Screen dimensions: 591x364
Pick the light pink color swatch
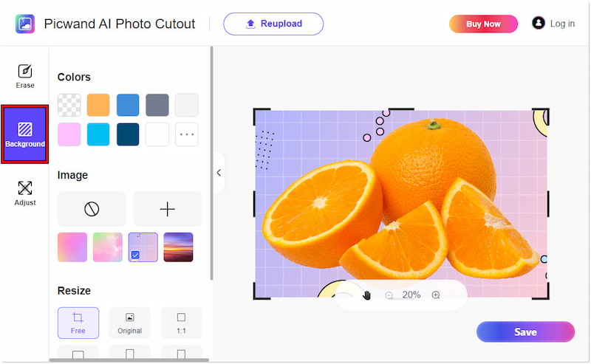click(x=69, y=134)
